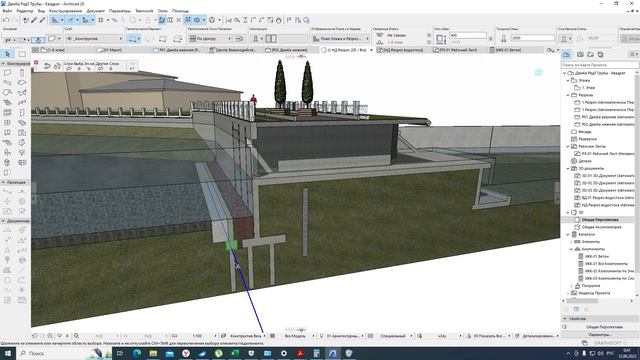Select the Section tool under Проекция
The image size is (640, 360).
coord(7,191)
